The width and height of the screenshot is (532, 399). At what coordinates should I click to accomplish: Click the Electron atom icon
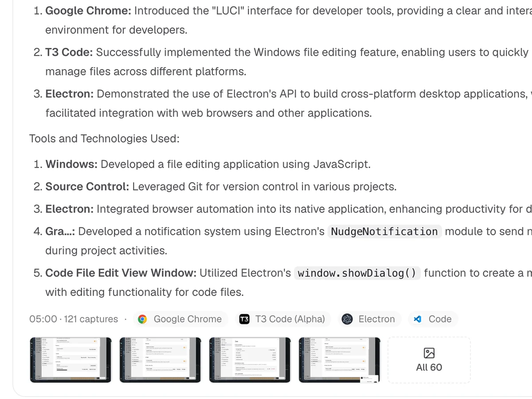[347, 319]
